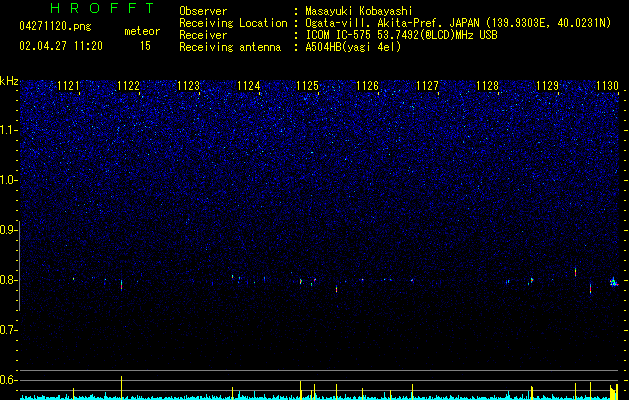
Task: Click the meteor count 15
Action: pyautogui.click(x=145, y=46)
